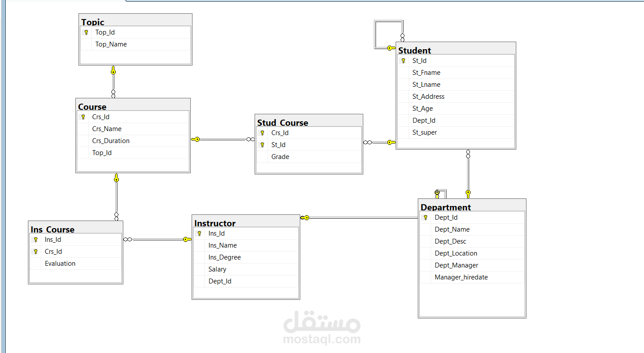This screenshot has width=644, height=353.
Task: Click the primary key icon of St_Id in Student table
Action: click(404, 61)
